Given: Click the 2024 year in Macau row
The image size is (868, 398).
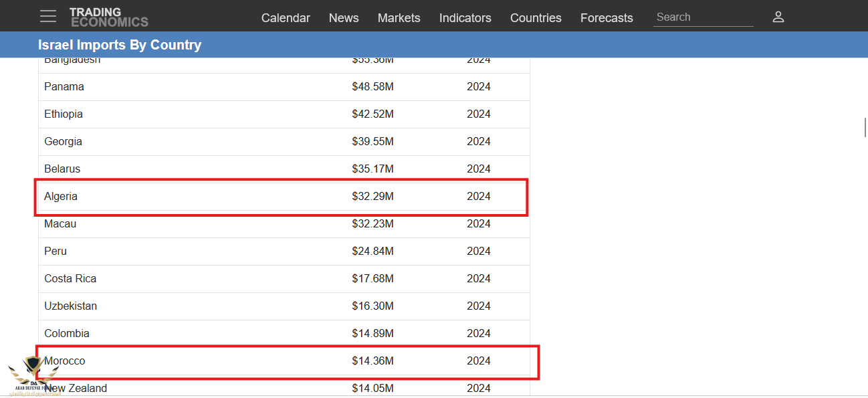Looking at the screenshot, I should [x=479, y=224].
